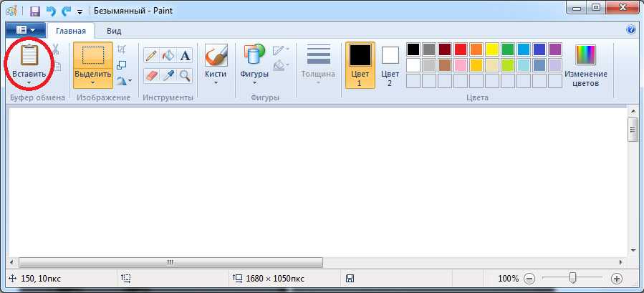Select the Color picker eyedropper tool

[x=168, y=75]
